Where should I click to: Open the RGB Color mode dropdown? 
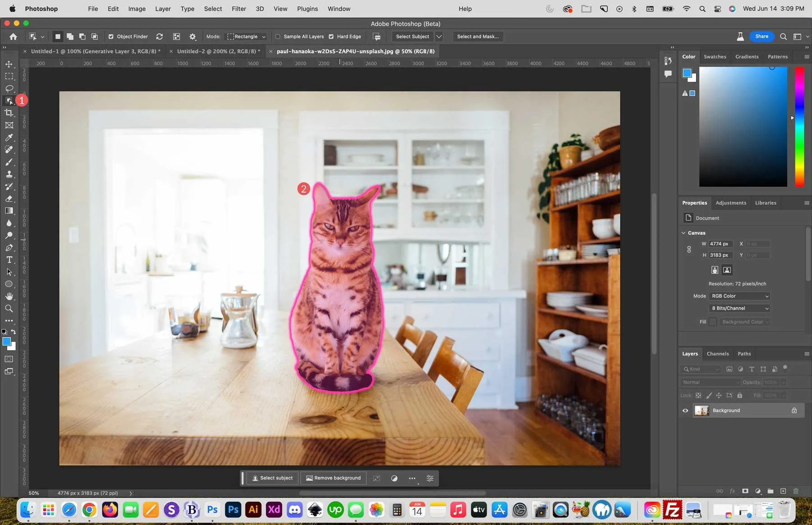739,296
